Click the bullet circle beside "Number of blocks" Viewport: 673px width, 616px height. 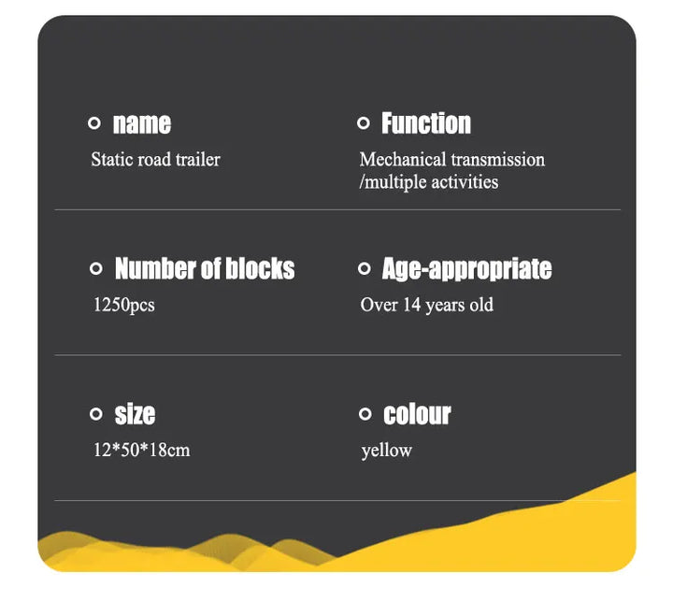(95, 269)
